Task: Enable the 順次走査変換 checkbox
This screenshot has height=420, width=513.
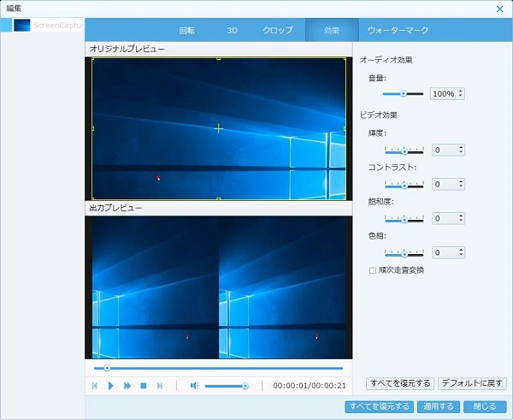Action: 372,270
